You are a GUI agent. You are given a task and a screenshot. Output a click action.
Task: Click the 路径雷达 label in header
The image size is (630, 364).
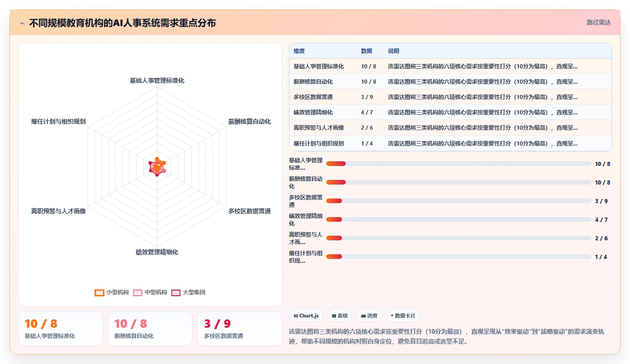598,22
